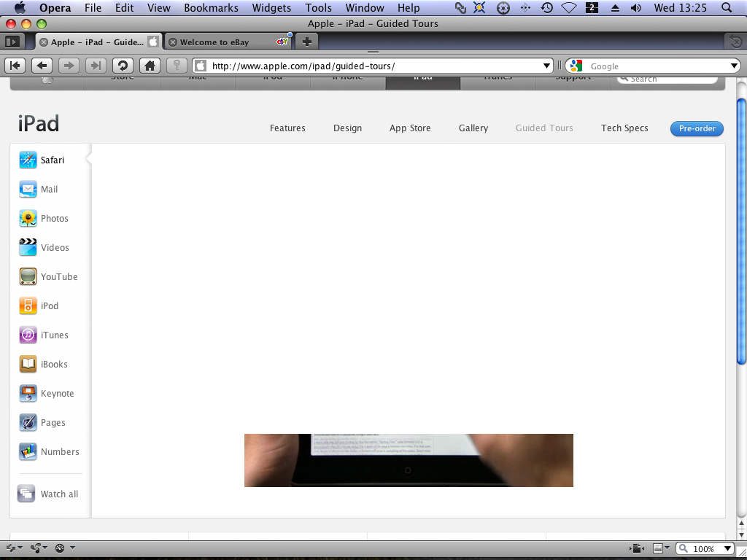Image resolution: width=747 pixels, height=560 pixels.
Task: Open the Tech Specs link
Action: 624,128
